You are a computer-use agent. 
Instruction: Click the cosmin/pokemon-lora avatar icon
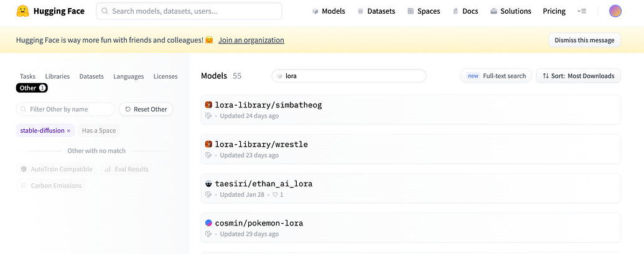point(209,223)
